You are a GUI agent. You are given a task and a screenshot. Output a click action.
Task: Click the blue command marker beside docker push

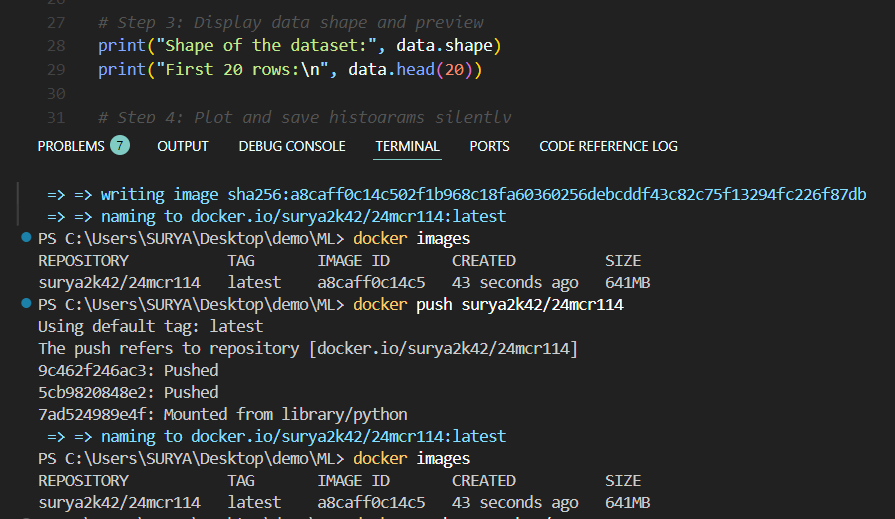(x=26, y=303)
